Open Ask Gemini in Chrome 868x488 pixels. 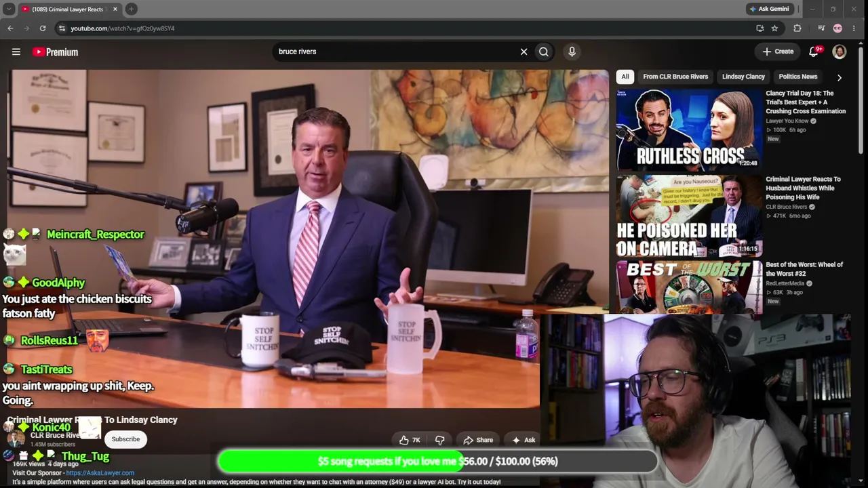[x=769, y=9]
